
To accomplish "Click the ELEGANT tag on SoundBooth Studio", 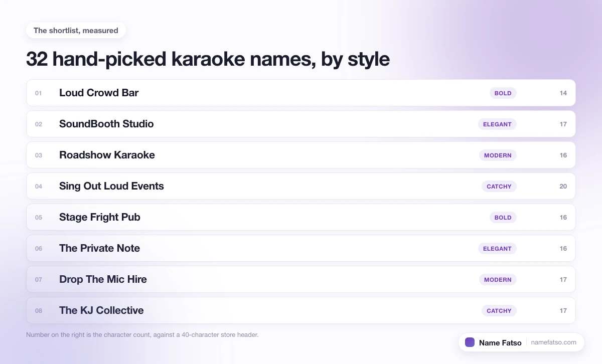I will (497, 124).
